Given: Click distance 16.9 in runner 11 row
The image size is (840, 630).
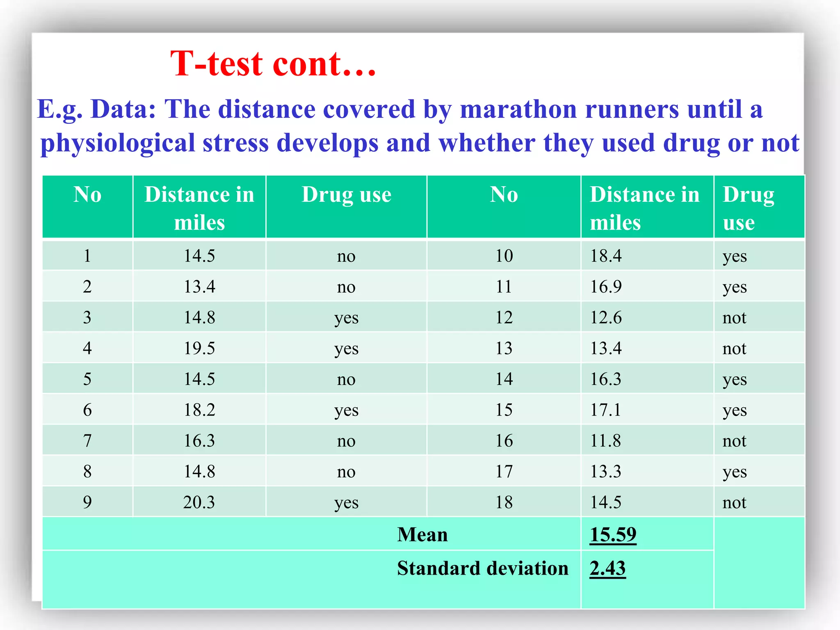Looking at the screenshot, I should [606, 287].
